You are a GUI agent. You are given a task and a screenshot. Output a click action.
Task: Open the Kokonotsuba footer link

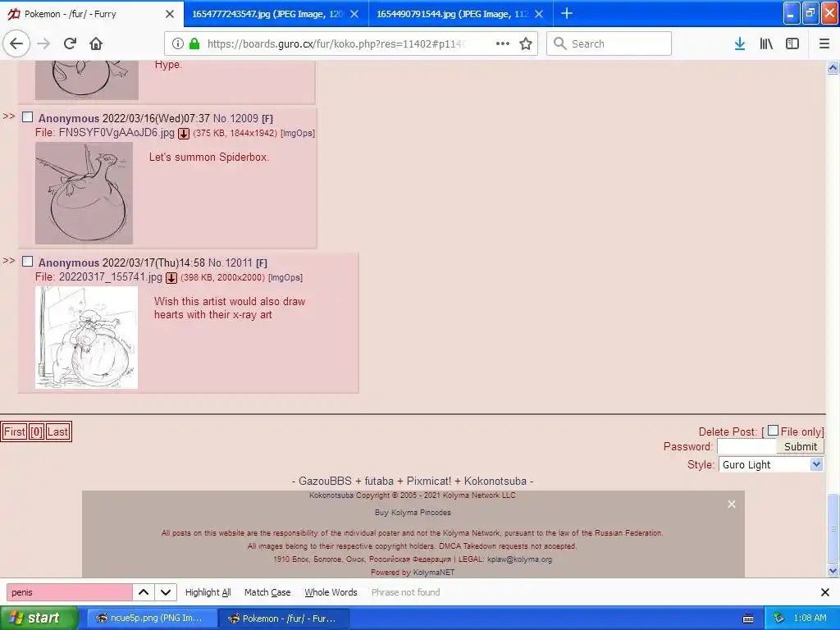[495, 481]
